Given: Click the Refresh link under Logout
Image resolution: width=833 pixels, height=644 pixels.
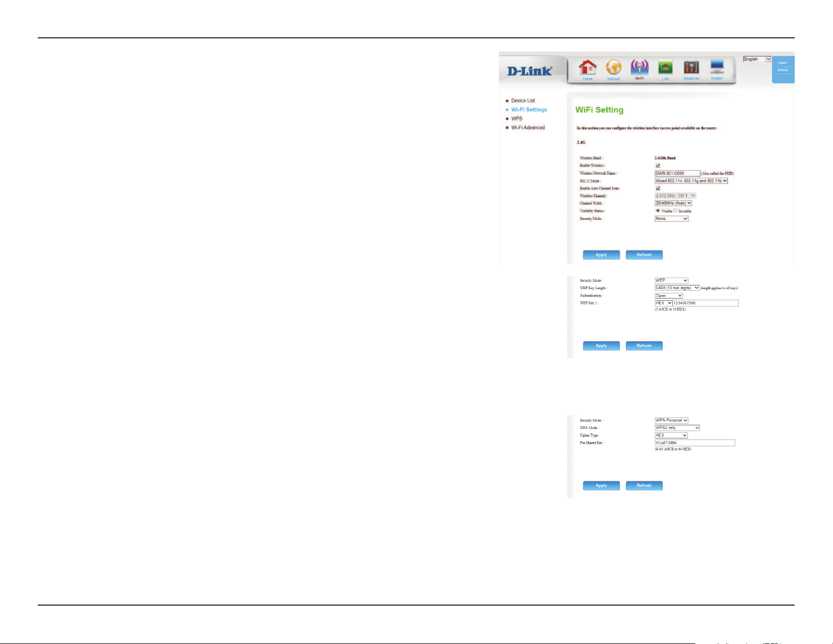Looking at the screenshot, I should 783,70.
